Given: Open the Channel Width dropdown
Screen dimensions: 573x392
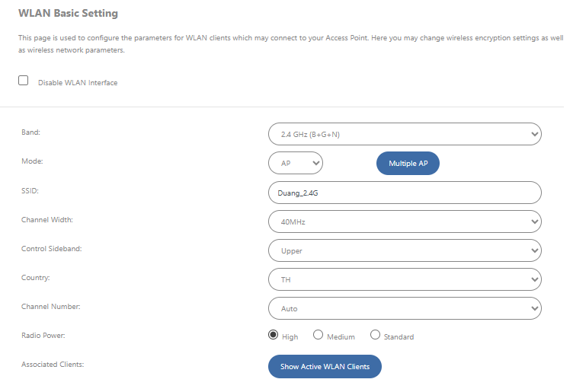Looking at the screenshot, I should point(405,221).
